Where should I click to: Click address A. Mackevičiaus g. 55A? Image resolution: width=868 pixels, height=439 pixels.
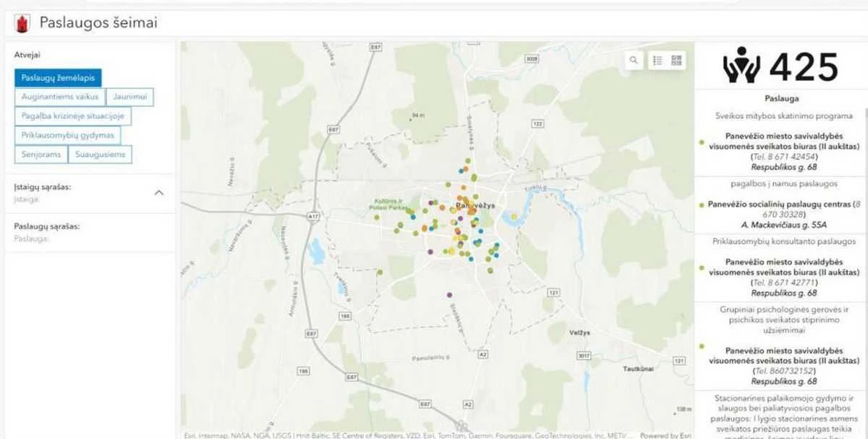tap(784, 225)
